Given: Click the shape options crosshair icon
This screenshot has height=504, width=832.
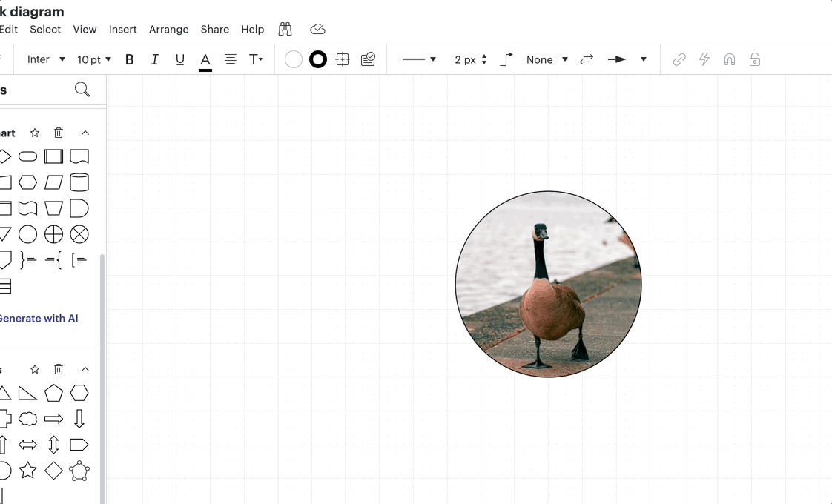Looking at the screenshot, I should coord(343,59).
